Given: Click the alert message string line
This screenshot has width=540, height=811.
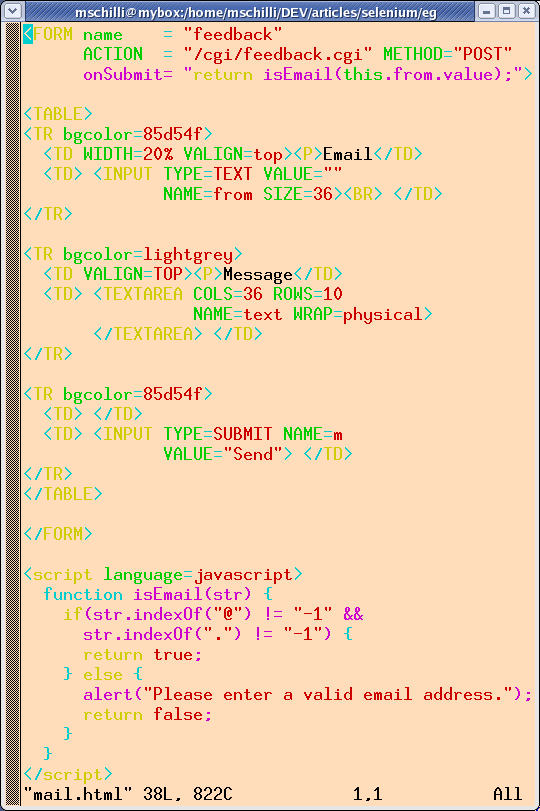Looking at the screenshot, I should 307,695.
